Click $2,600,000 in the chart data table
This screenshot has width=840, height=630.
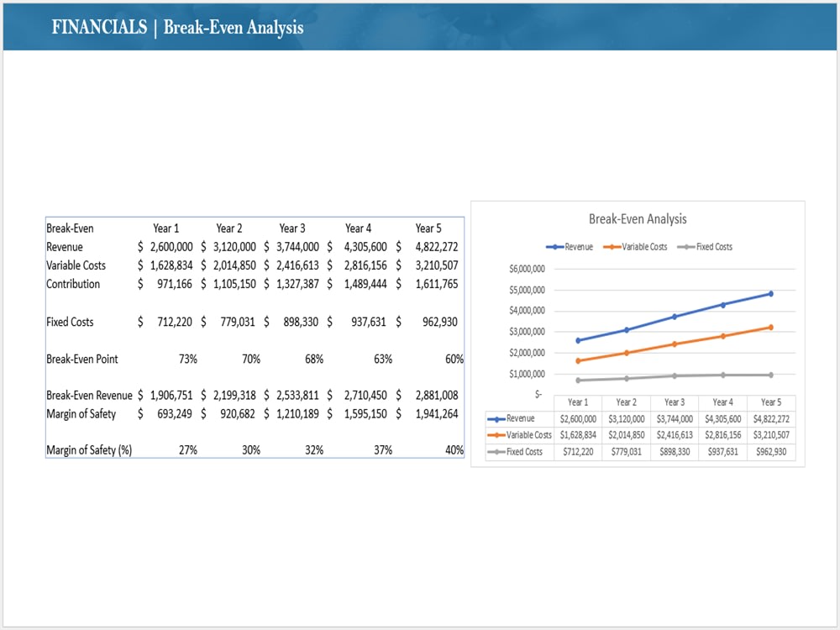(x=578, y=419)
